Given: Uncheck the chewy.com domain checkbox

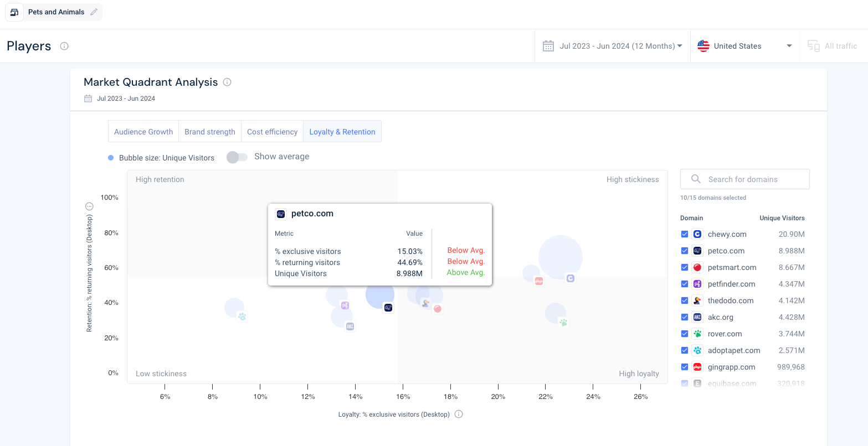Looking at the screenshot, I should 685,234.
